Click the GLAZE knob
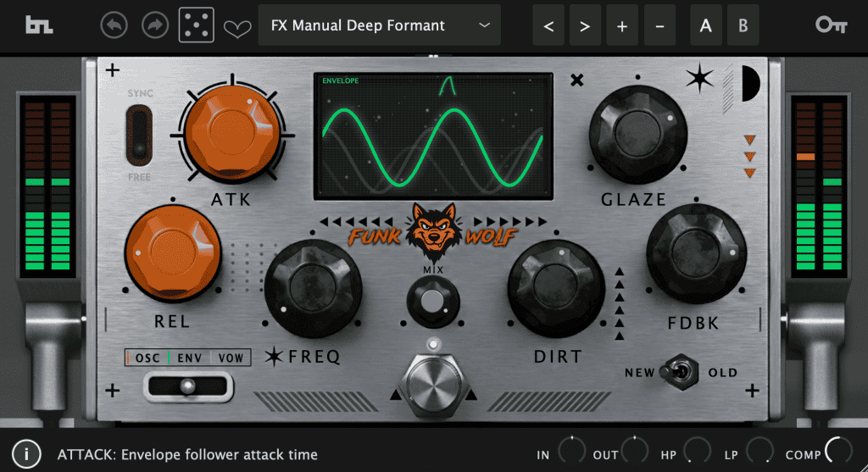Screen dimensions: 868x472 coord(637,135)
